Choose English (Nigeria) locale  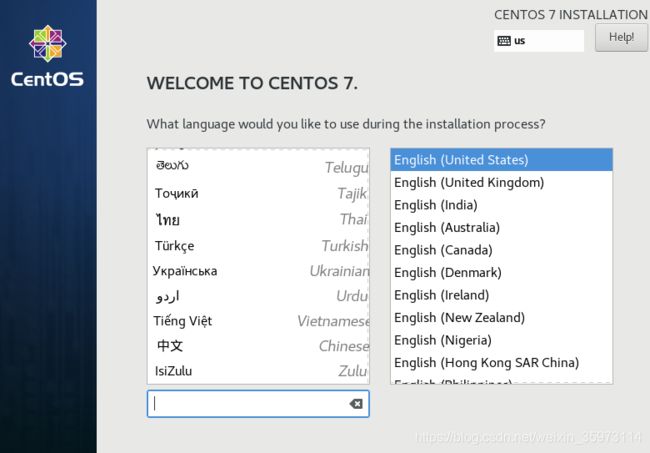[501, 340]
